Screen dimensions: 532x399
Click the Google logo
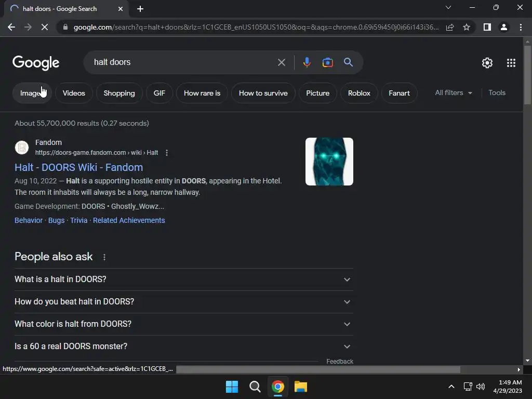(x=36, y=63)
